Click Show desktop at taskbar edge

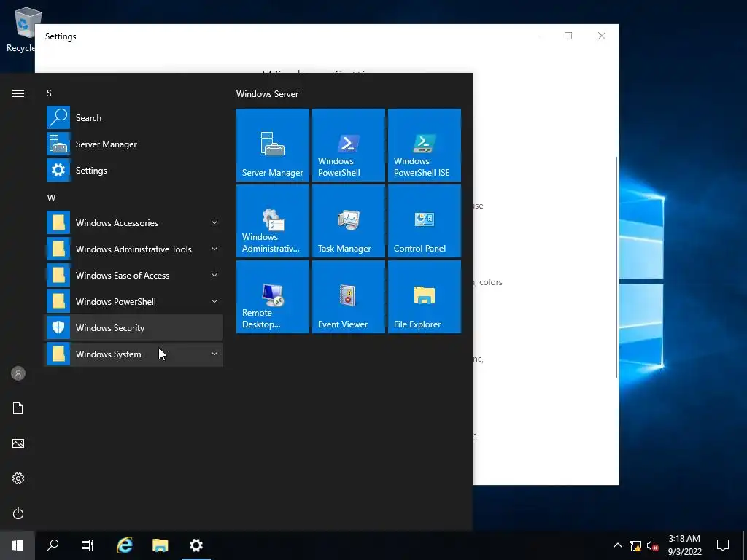click(745, 545)
